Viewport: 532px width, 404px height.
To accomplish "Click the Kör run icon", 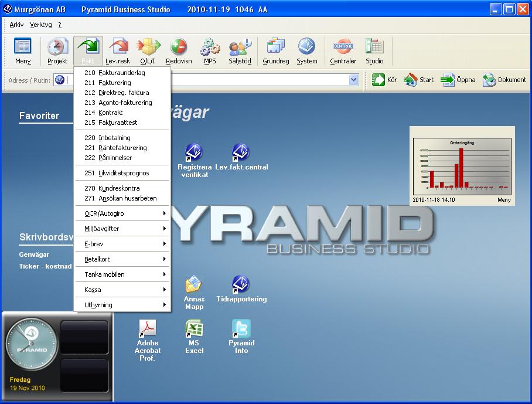I will (x=378, y=80).
